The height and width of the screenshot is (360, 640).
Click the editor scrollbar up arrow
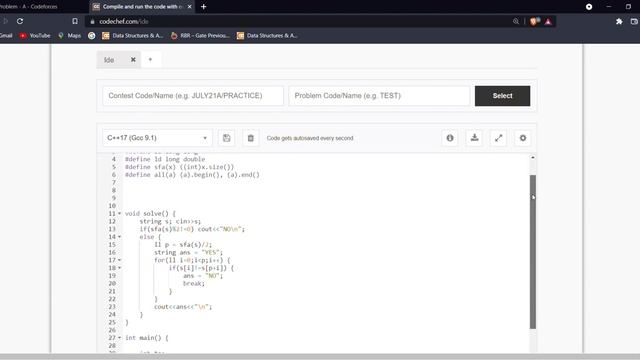pos(533,158)
